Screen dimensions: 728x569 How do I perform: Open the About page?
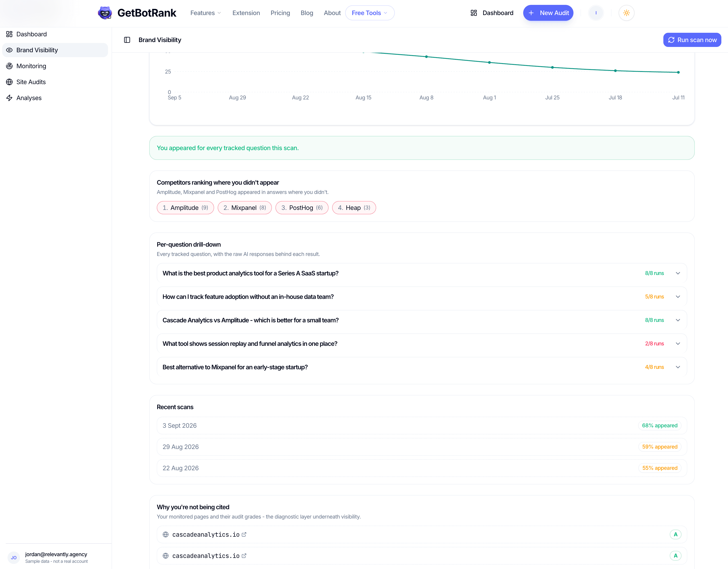coord(332,13)
